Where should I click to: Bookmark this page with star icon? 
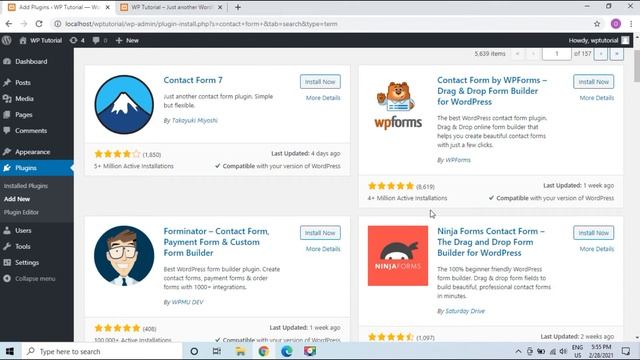[597, 24]
